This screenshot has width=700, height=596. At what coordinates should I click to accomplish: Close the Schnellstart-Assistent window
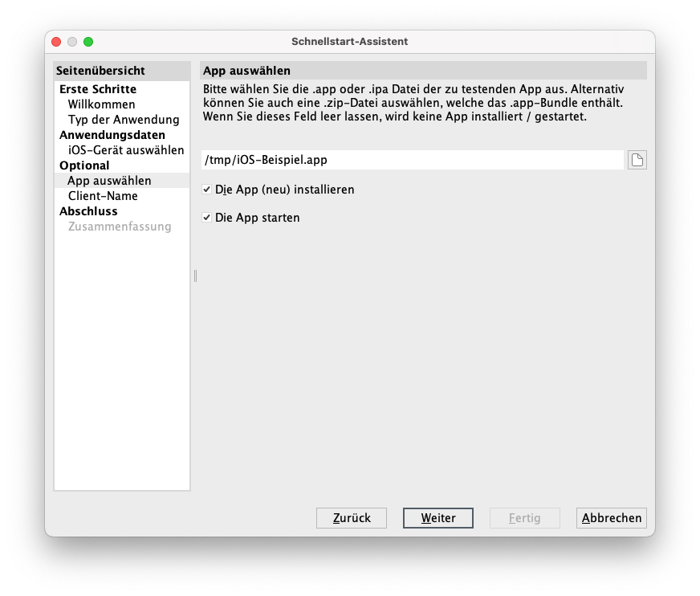tap(56, 42)
